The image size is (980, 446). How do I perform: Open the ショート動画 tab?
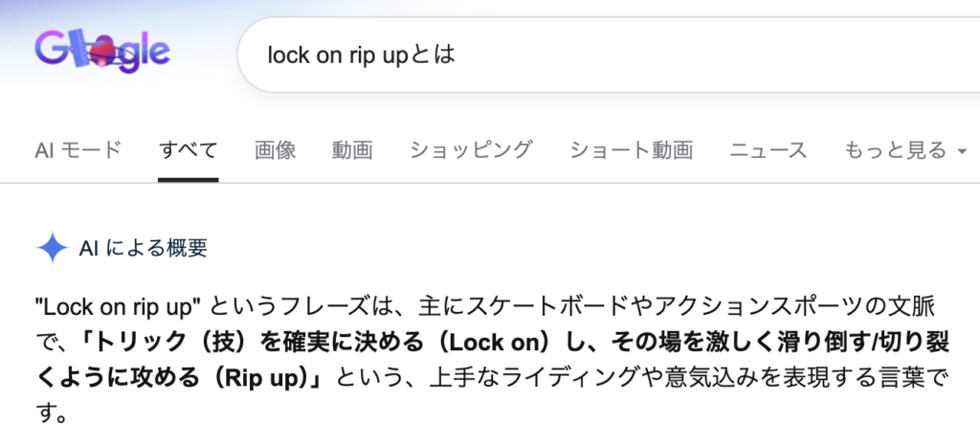point(631,150)
